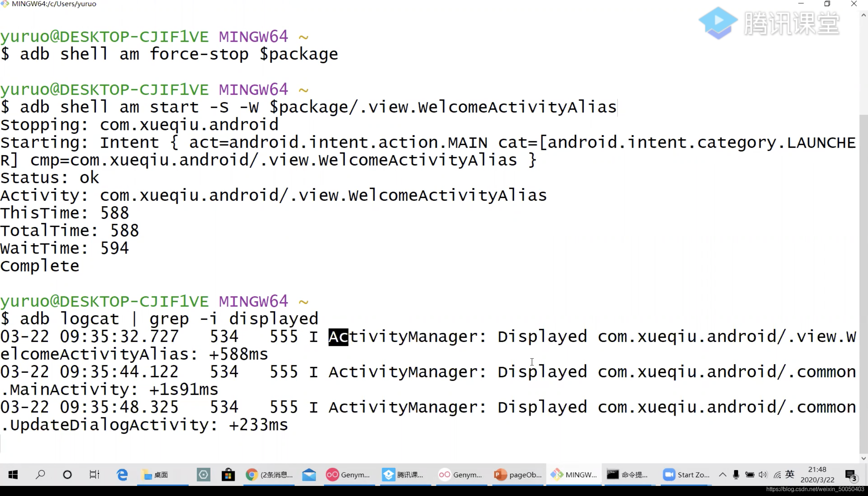Toggle the microphone tray icon
Viewport: 868px width, 496px height.
[736, 475]
